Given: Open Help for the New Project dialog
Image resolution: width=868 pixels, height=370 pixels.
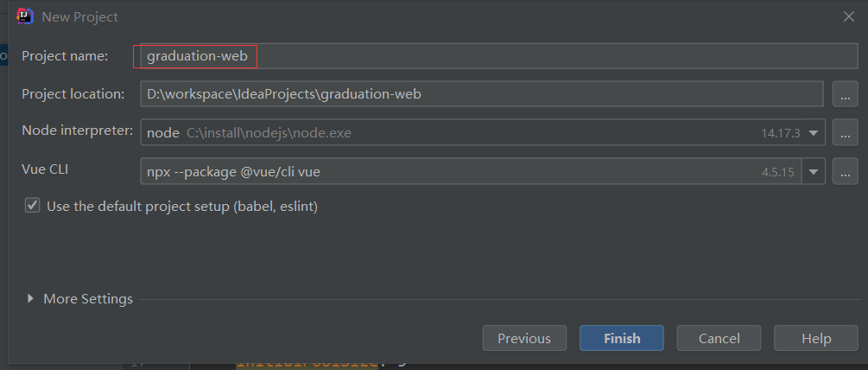Looking at the screenshot, I should coord(816,338).
